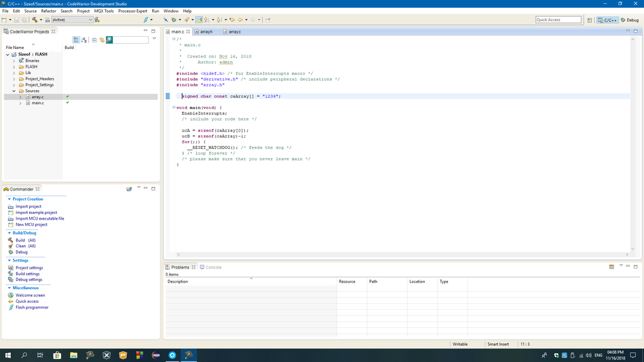Viewport: 644px width, 362px height.
Task: Click the Build hammer toolbar icon
Action: tap(35, 20)
